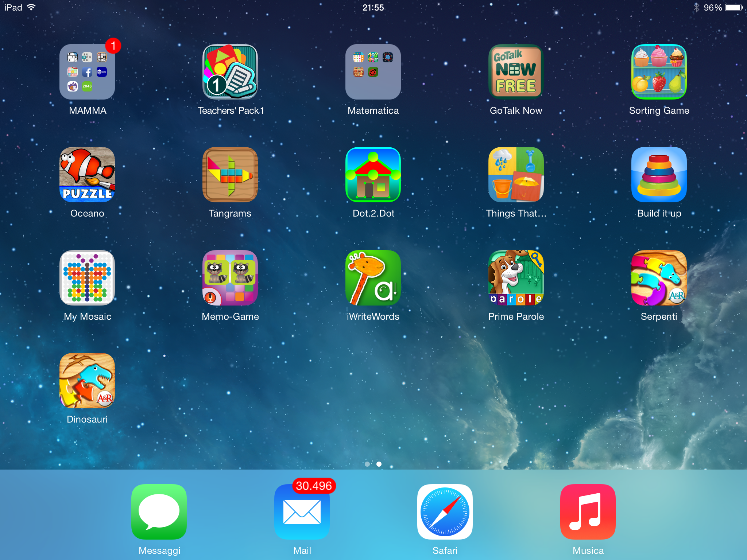Start the Memo-Game app
Screen dimensions: 747x560
[x=230, y=278]
